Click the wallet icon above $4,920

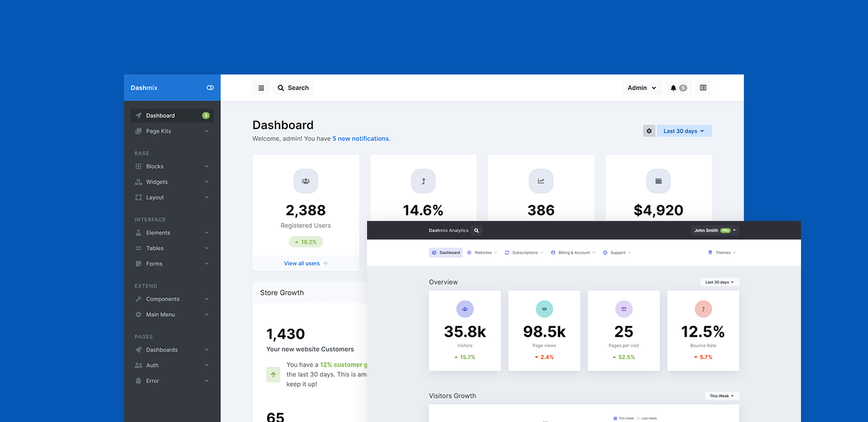pyautogui.click(x=658, y=181)
